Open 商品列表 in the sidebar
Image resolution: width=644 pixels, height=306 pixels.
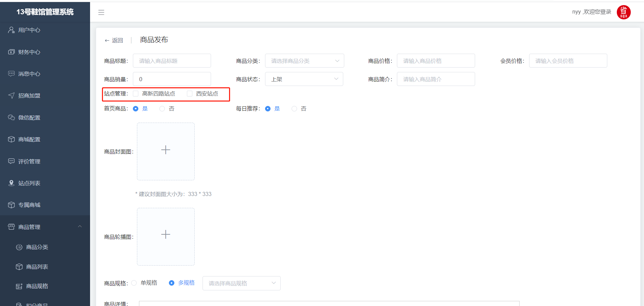(x=37, y=267)
